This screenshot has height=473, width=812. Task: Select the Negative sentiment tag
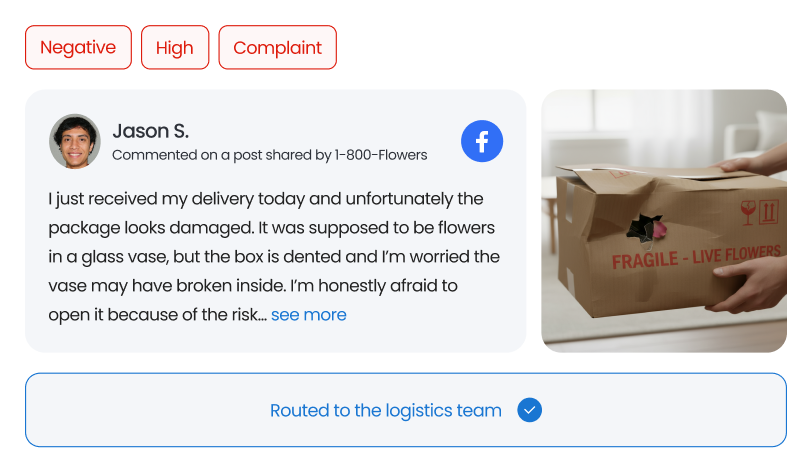point(78,47)
